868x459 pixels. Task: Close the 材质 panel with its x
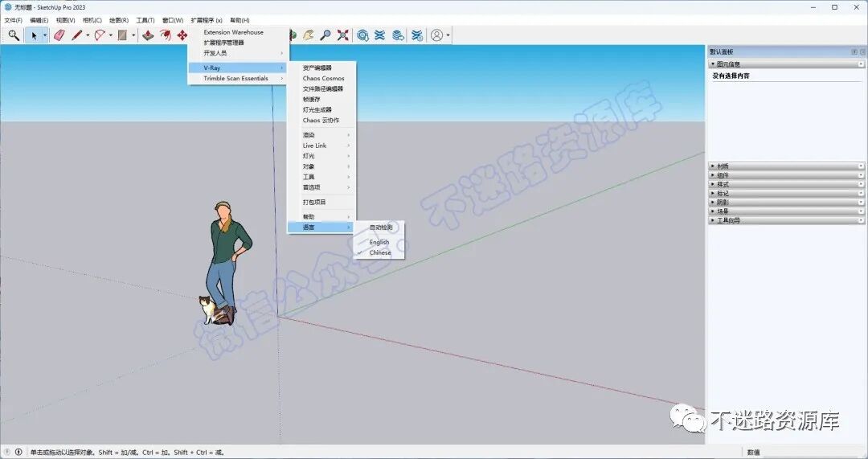click(861, 166)
